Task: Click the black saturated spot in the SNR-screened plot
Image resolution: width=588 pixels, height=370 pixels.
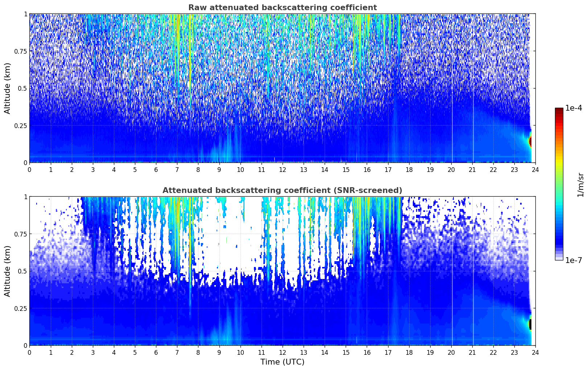Action: [x=530, y=324]
